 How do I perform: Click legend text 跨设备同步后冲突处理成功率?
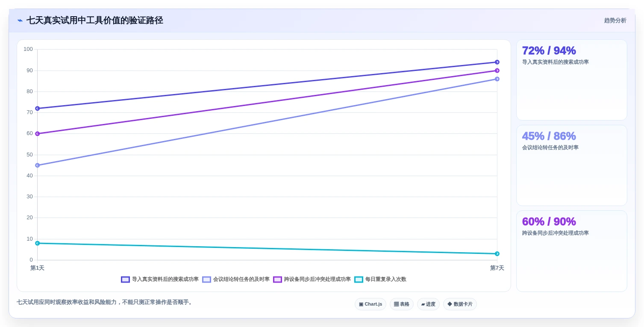[317, 280]
